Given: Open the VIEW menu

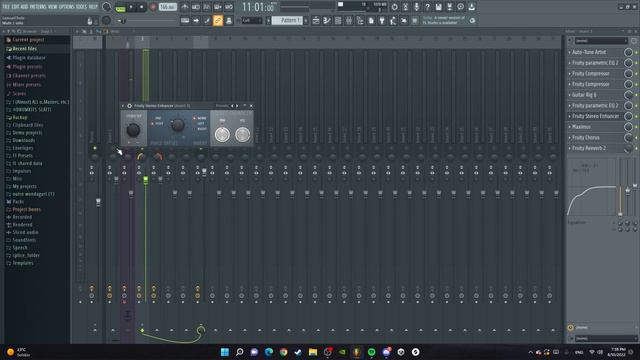Looking at the screenshot, I should pos(53,7).
